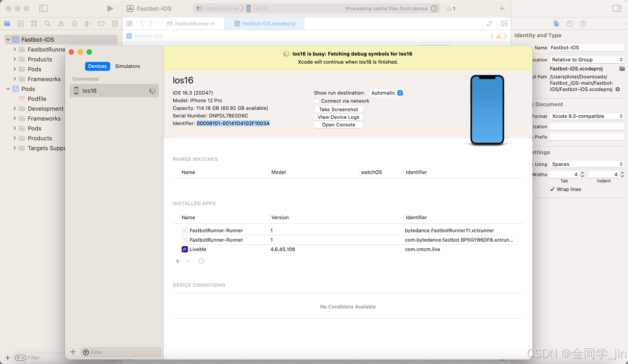Click the activity count badge 2

tap(434, 8)
